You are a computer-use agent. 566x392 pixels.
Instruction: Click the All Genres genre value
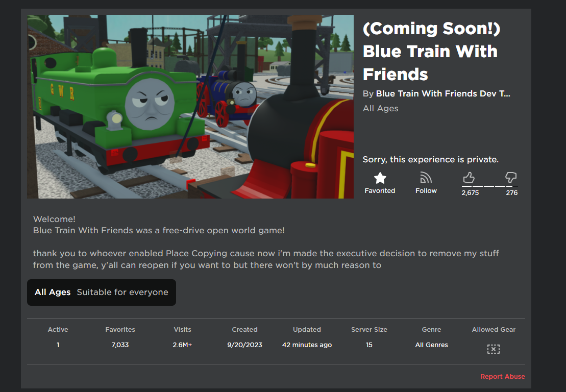(431, 345)
